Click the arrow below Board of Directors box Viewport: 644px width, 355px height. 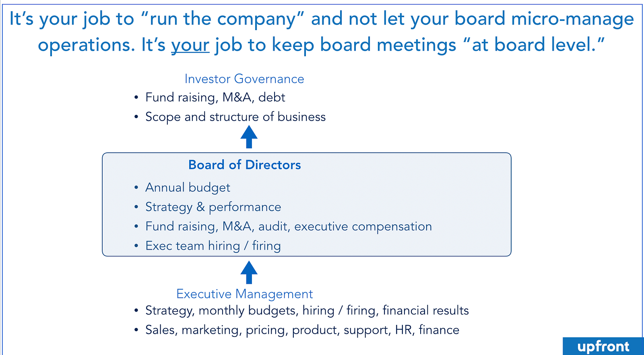(249, 272)
